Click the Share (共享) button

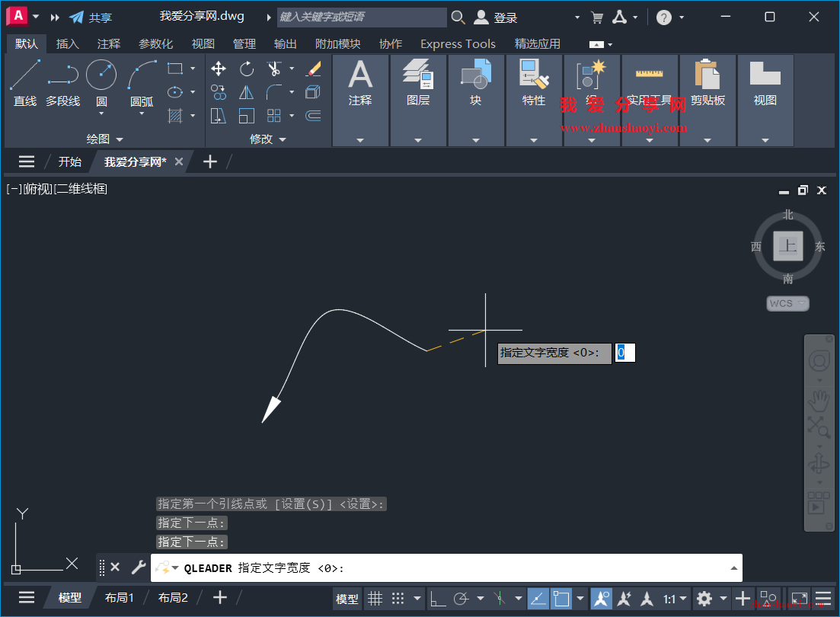[x=91, y=18]
